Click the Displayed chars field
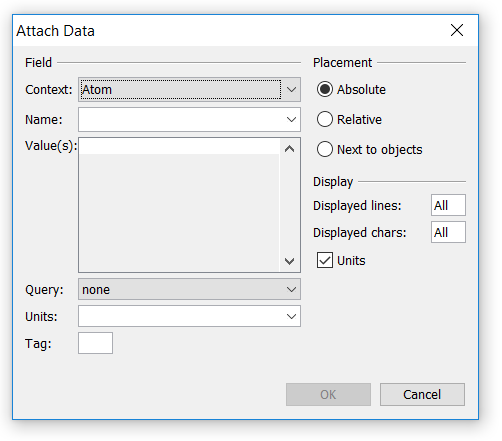 pyautogui.click(x=448, y=232)
